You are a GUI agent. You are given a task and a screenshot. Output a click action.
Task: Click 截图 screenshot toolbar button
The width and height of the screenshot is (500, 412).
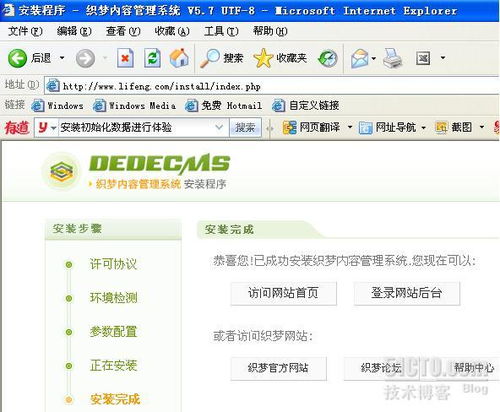454,127
